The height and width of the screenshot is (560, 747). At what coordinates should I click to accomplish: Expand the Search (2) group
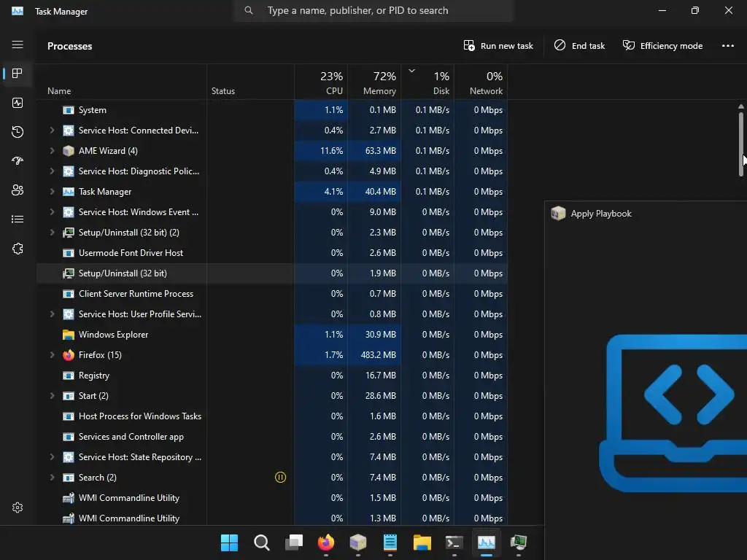click(52, 478)
